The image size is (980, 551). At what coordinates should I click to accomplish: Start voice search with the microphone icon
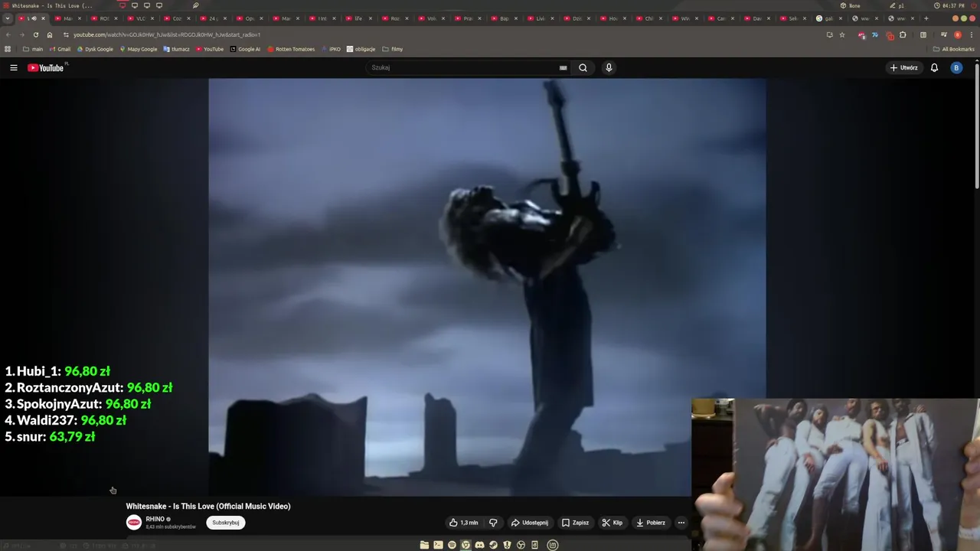609,67
